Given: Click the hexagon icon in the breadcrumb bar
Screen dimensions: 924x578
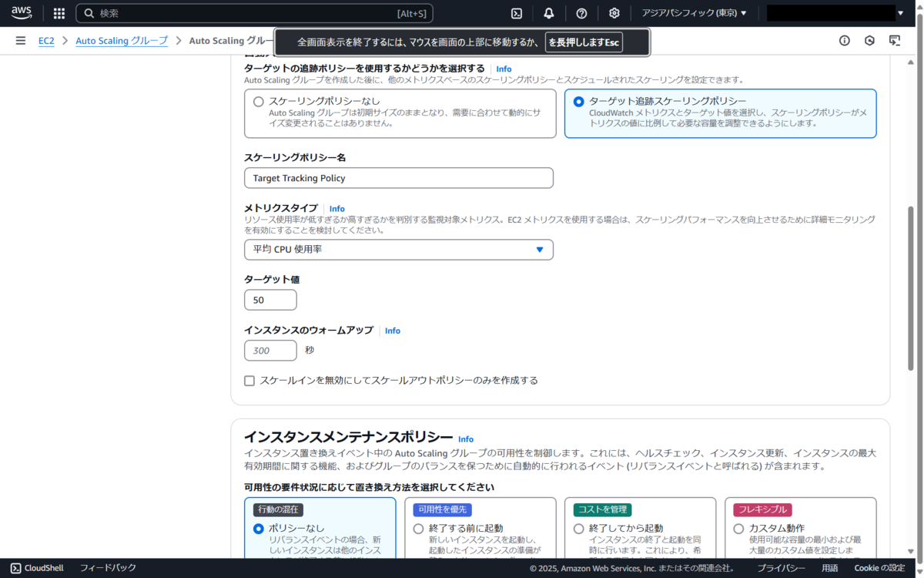Looking at the screenshot, I should [869, 41].
